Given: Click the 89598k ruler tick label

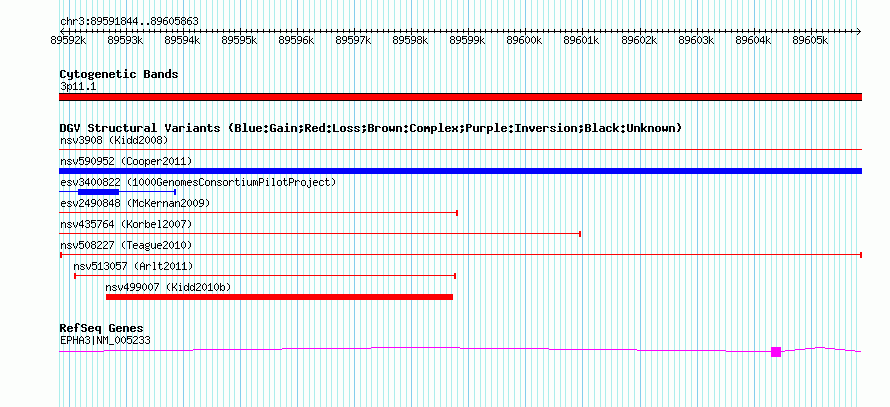Looking at the screenshot, I should [x=411, y=40].
